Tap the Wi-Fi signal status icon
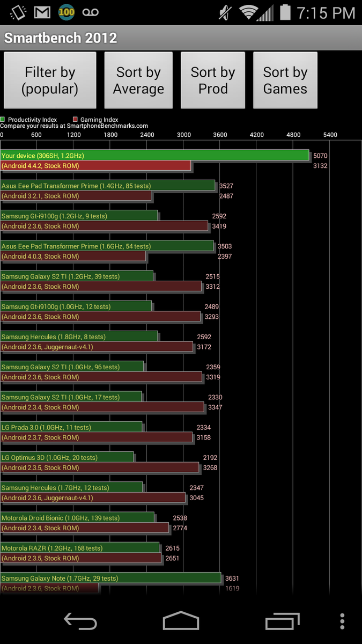 point(248,12)
